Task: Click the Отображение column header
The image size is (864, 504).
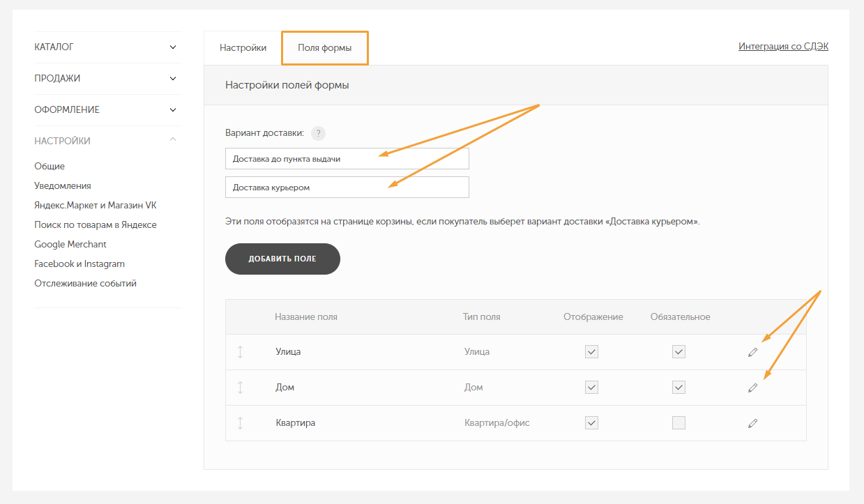Action: tap(593, 316)
